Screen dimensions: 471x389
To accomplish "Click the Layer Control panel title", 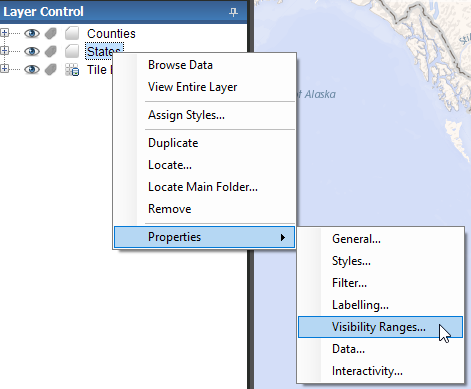I will click(x=43, y=12).
